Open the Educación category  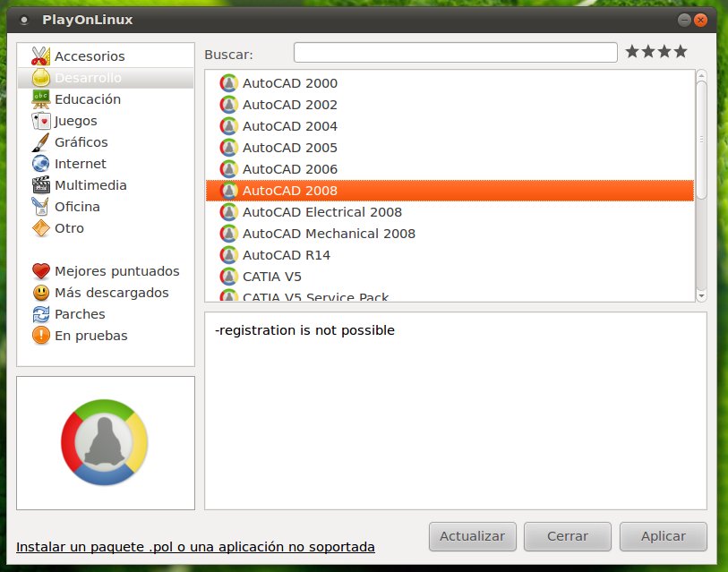point(106,98)
